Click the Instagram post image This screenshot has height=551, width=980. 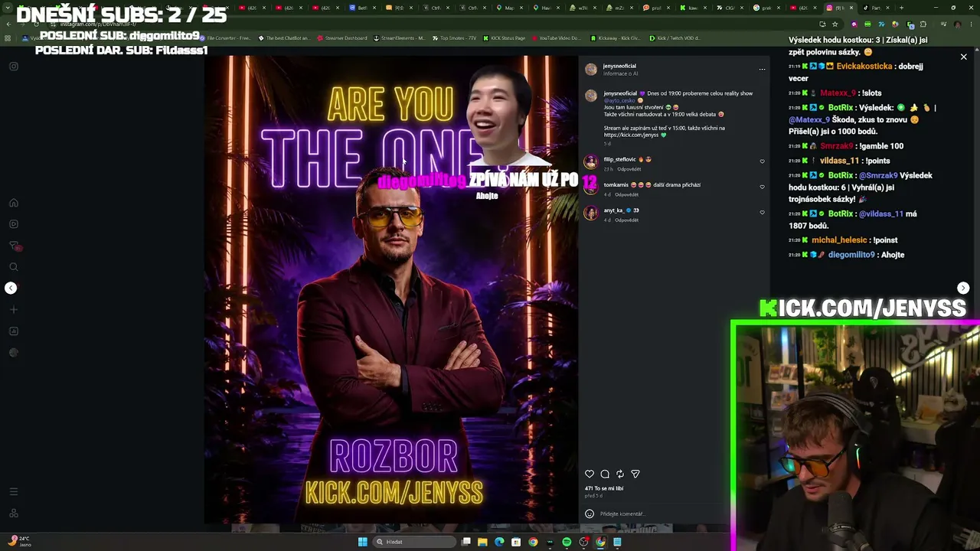pyautogui.click(x=391, y=290)
